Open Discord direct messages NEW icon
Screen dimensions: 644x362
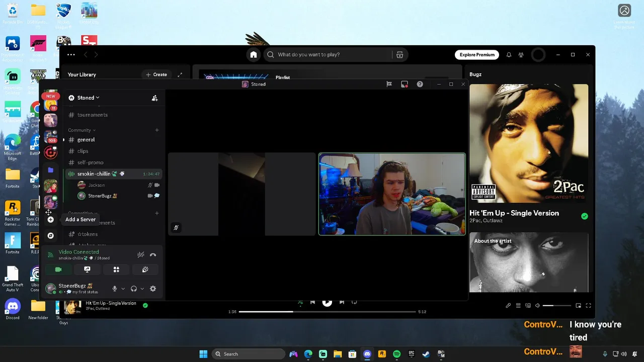coord(50,96)
